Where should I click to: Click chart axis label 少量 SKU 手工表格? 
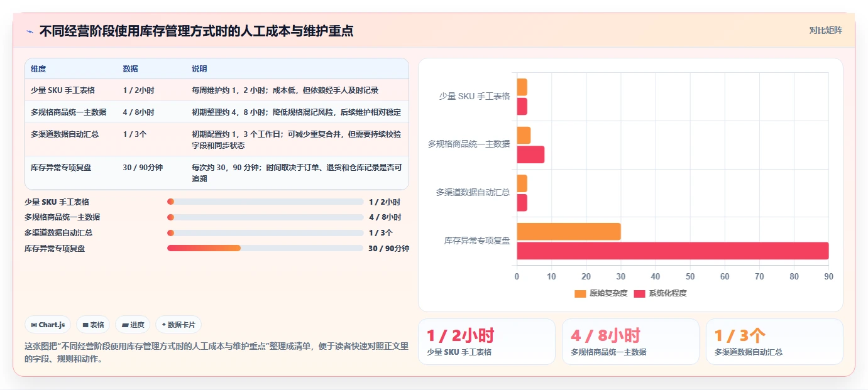(474, 97)
